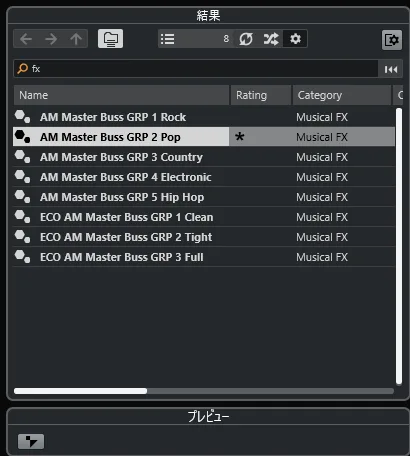
Task: Sort by the Category column header
Action: click(342, 95)
